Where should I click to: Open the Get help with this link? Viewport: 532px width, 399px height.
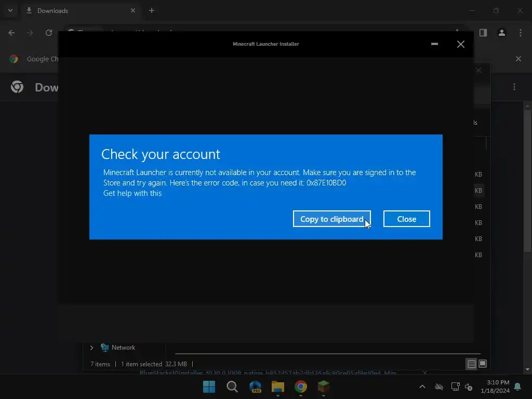coord(132,193)
